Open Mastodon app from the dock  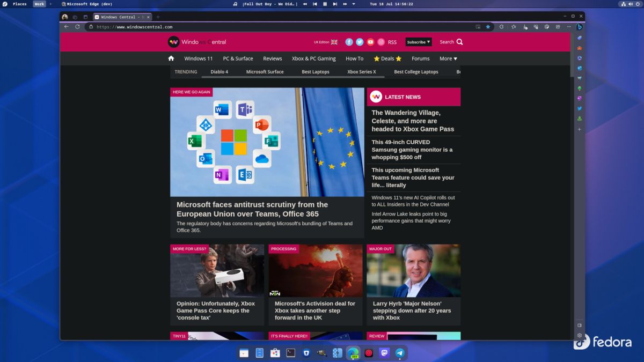point(384,353)
